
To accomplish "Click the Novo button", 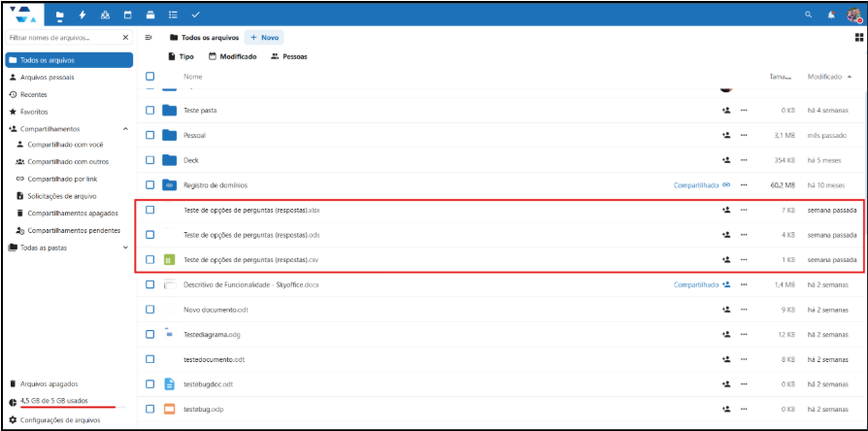I will click(264, 37).
